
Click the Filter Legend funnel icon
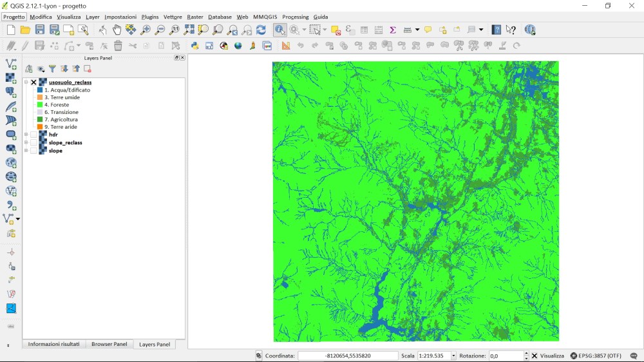click(52, 69)
